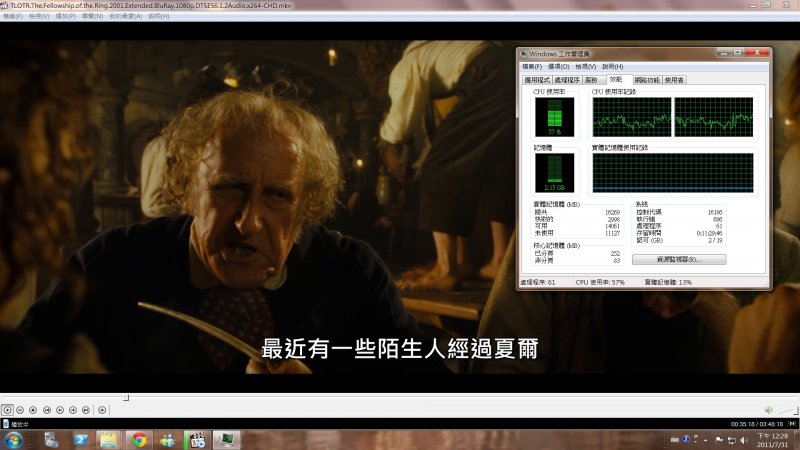
Task: Pause the movie playback
Action: click(x=20, y=410)
